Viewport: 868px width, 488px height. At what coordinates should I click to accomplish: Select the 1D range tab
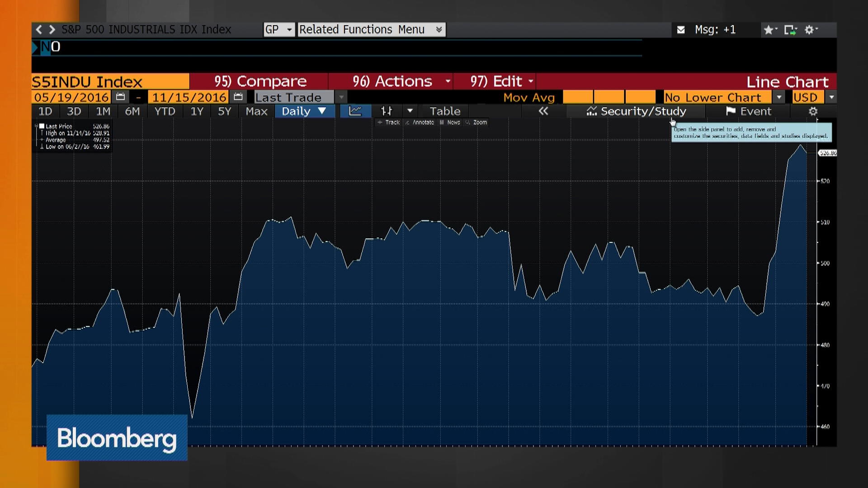(45, 111)
